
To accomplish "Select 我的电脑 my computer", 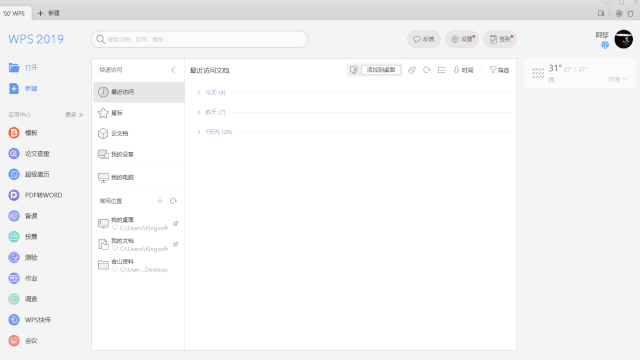I will click(139, 178).
